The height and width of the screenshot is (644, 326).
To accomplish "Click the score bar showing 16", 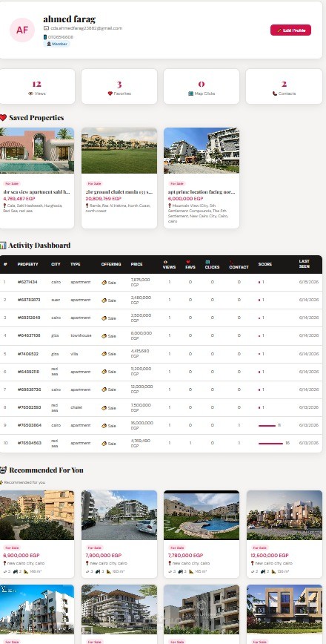I will coord(270,444).
